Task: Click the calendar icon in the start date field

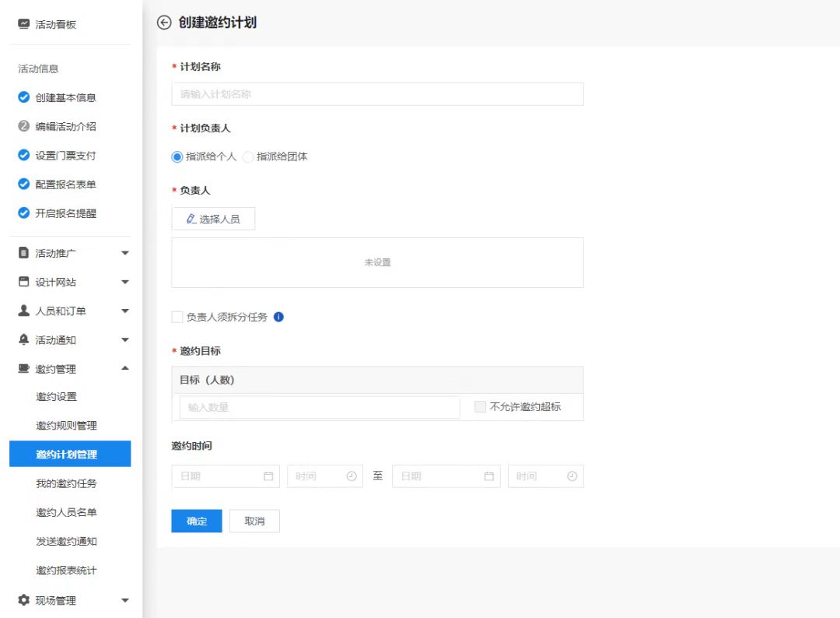Action: [268, 476]
